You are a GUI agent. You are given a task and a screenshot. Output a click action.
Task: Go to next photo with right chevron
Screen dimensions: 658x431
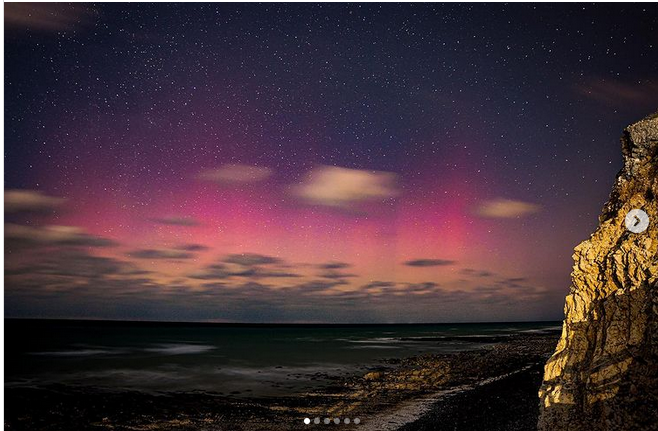coord(637,221)
